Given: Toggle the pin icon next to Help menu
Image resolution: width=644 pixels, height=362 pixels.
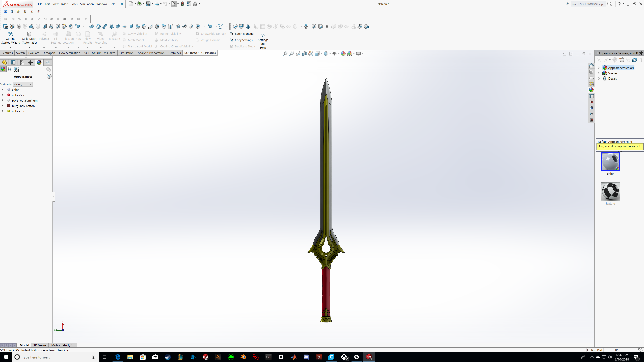Looking at the screenshot, I should pos(122,4).
